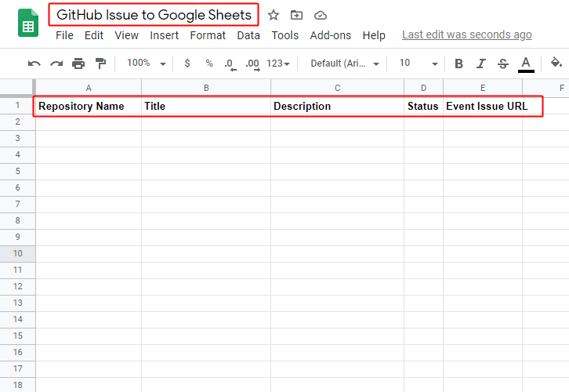569x392 pixels.
Task: Check cloud save status icon
Action: (320, 15)
